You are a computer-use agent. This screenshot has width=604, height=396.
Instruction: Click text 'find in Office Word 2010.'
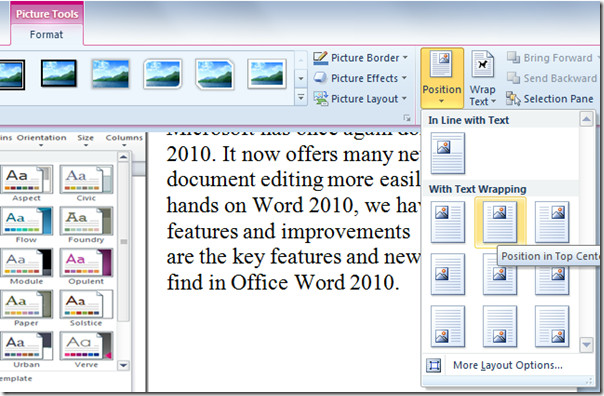point(283,282)
